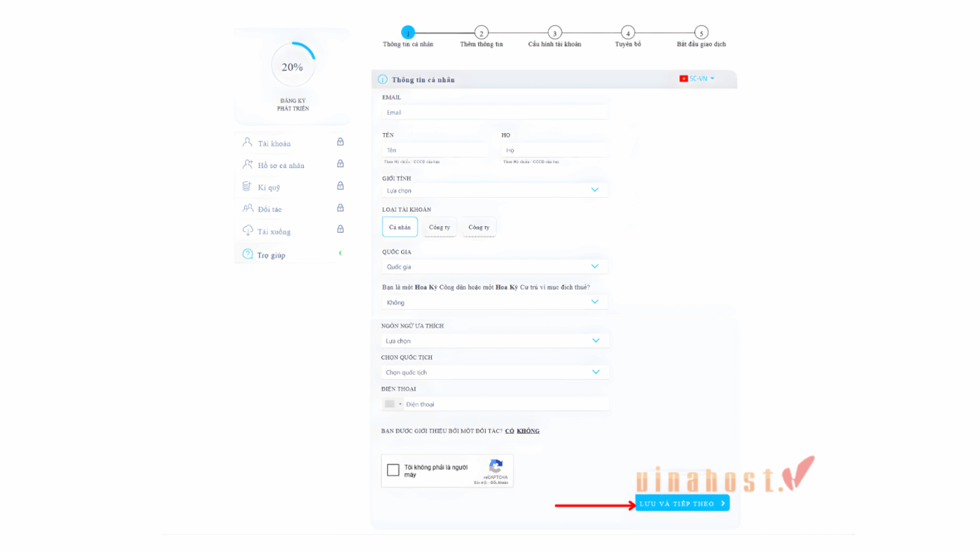Choose the first Công ty account type option
This screenshot has width=980, height=552.
(440, 227)
